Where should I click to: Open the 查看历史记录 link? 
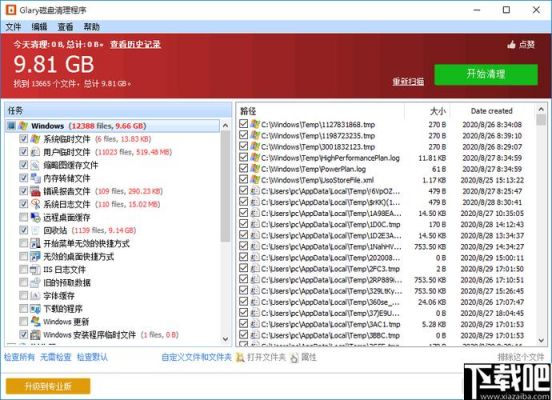pyautogui.click(x=136, y=44)
